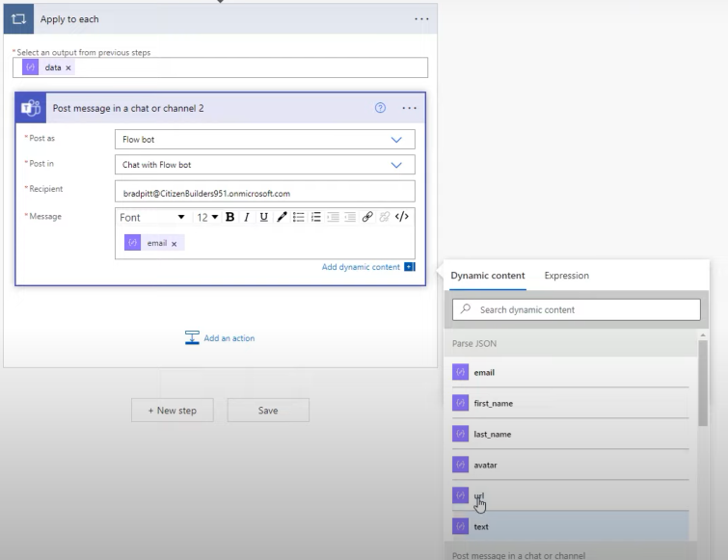Viewport: 728px width, 560px height.
Task: Click the decrease indent icon
Action: 333,217
